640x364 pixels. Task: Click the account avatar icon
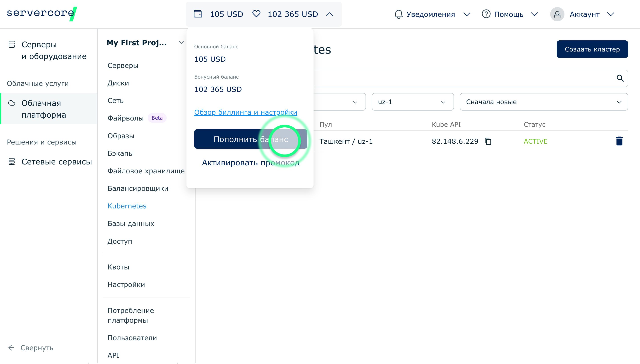(x=557, y=14)
